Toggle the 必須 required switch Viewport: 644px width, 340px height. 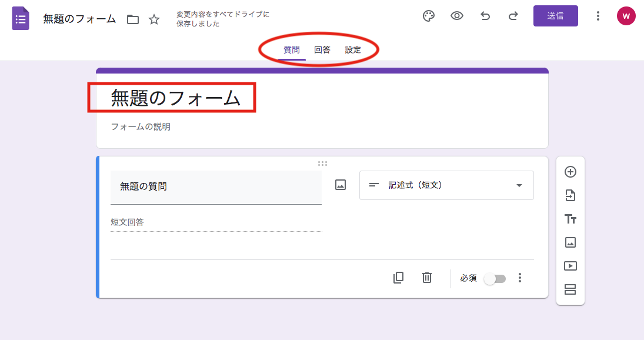(494, 278)
